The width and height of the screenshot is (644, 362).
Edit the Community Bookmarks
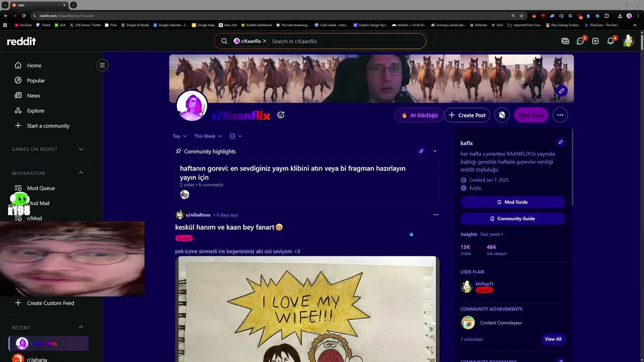[560, 360]
